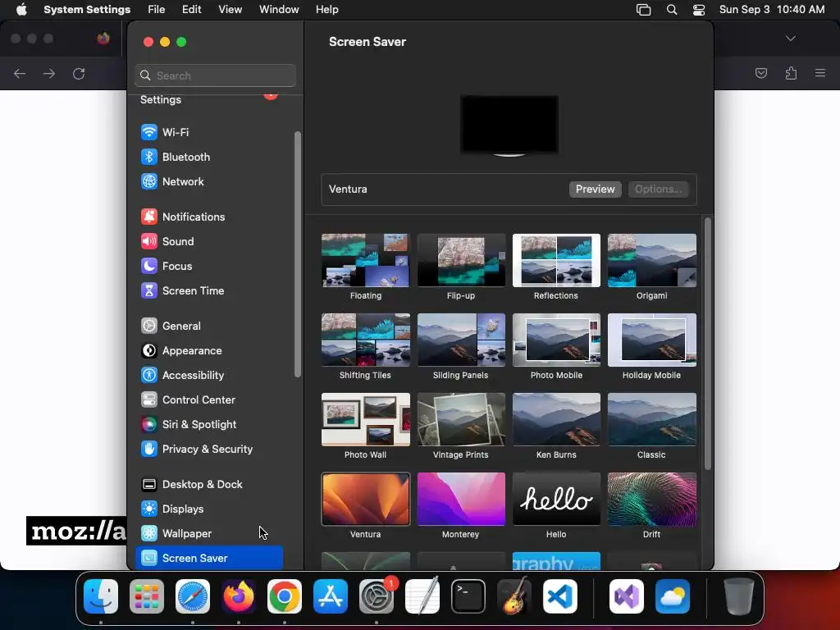Open Google Chrome from the Dock
840x630 pixels.
click(x=285, y=596)
